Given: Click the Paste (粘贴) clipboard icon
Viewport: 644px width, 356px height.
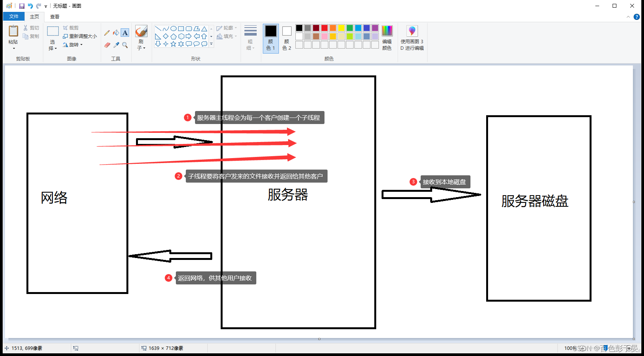Looking at the screenshot, I should [13, 31].
